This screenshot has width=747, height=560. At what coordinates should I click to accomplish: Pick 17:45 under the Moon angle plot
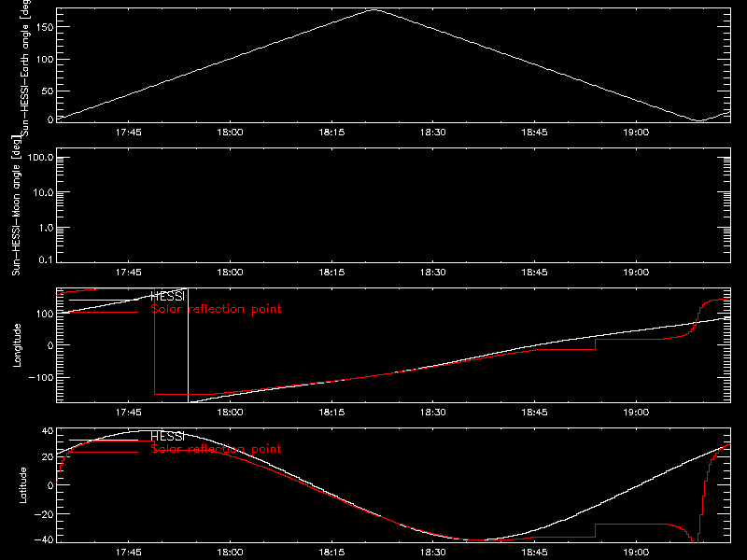(x=129, y=273)
